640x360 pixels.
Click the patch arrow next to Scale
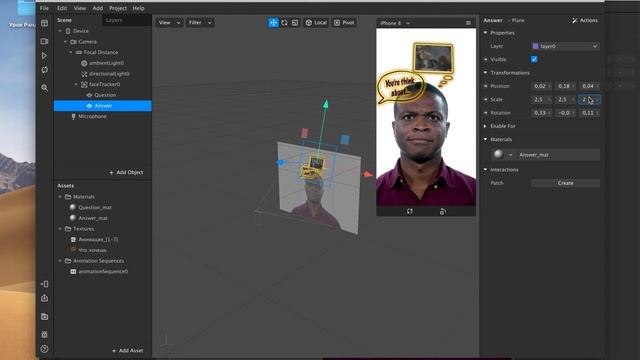[x=486, y=100]
